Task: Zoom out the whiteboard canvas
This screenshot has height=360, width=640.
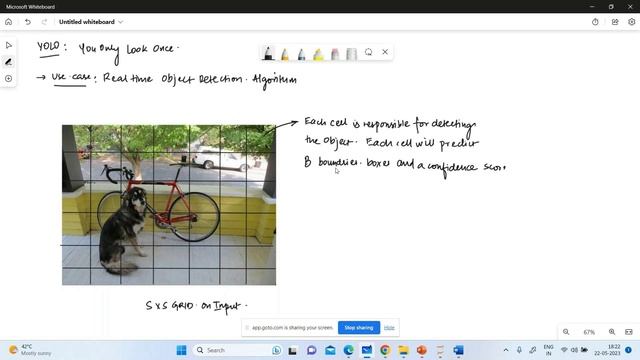Action: click(x=566, y=332)
